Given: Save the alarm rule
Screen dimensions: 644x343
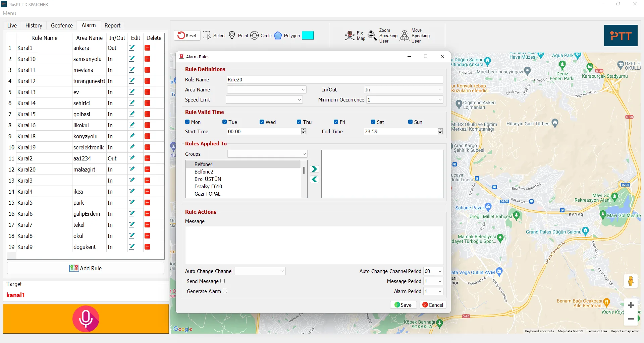Looking at the screenshot, I should 403,305.
